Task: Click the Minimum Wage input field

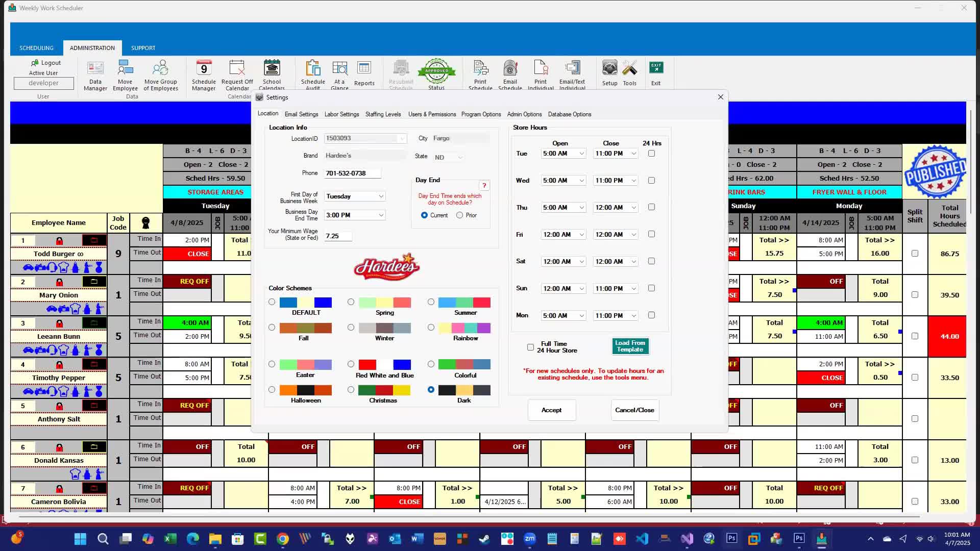Action: (x=338, y=236)
